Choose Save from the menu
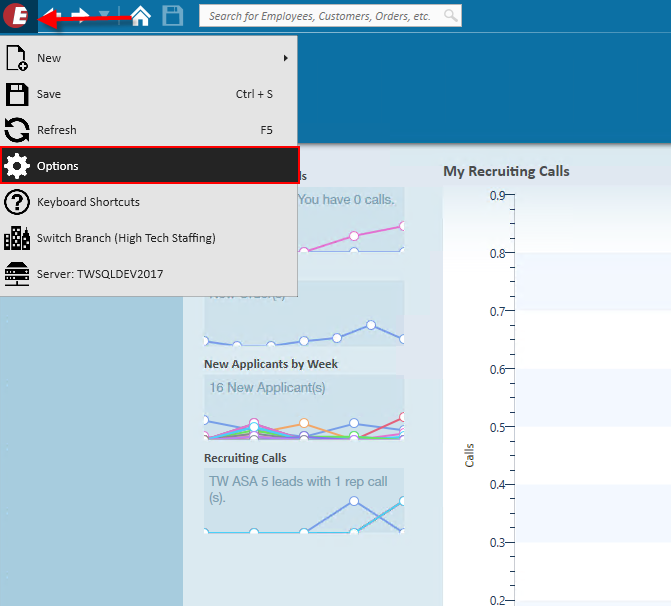This screenshot has height=606, width=671. [148, 94]
